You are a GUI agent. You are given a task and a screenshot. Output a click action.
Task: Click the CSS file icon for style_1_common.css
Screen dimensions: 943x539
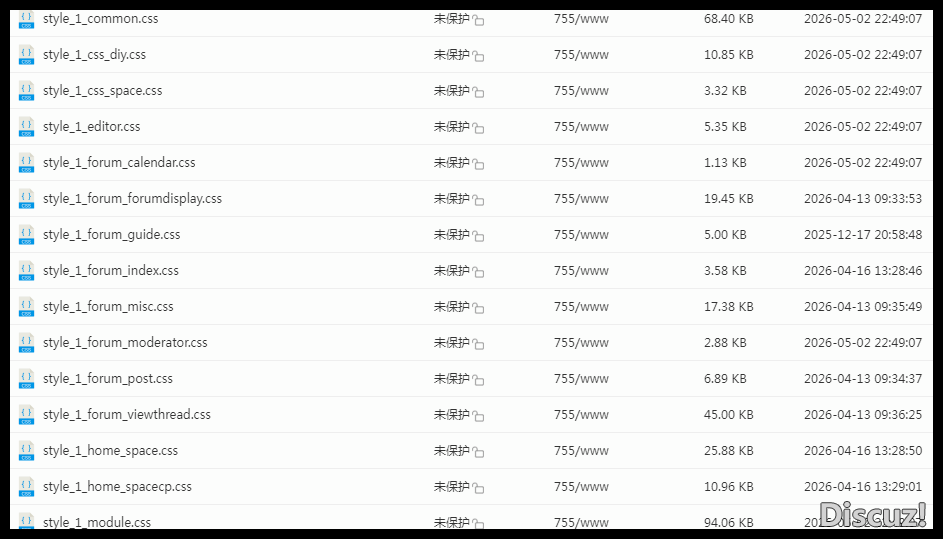pos(26,19)
